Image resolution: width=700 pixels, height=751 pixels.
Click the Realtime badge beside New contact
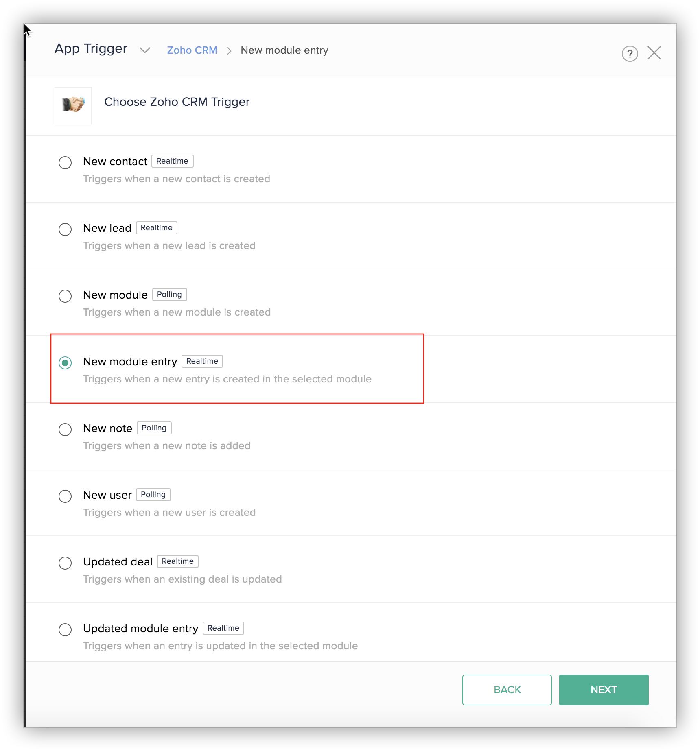point(172,161)
